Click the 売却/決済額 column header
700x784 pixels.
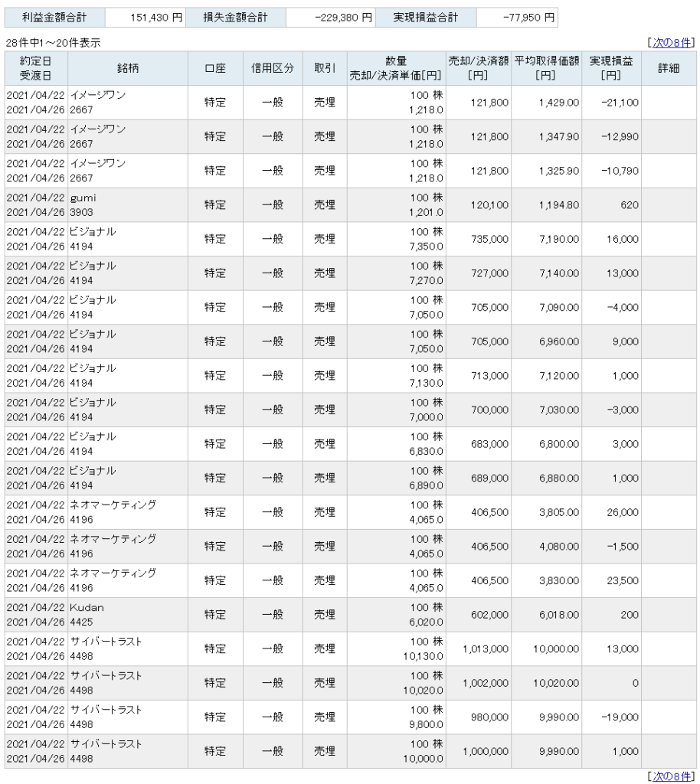coord(479,68)
